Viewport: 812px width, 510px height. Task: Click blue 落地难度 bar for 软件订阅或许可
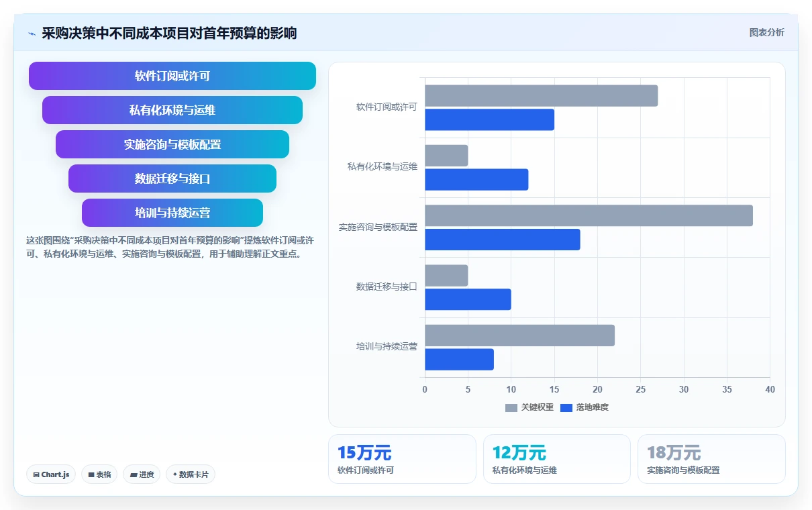(489, 119)
